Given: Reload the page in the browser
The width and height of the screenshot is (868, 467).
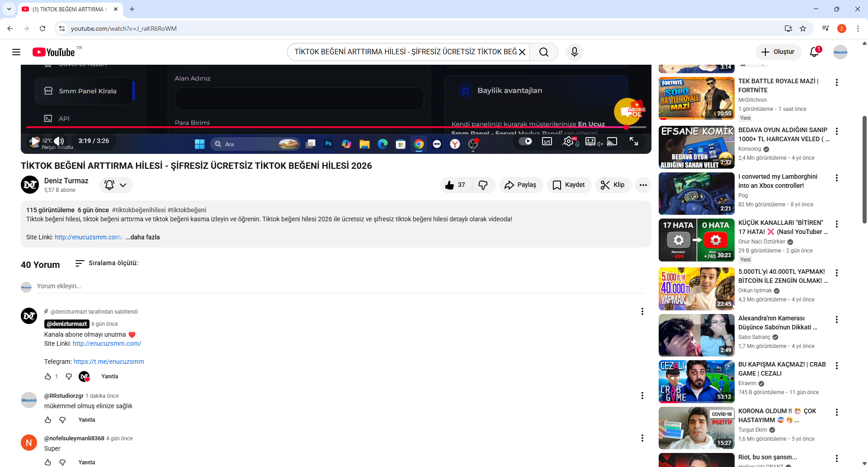Looking at the screenshot, I should [x=42, y=29].
